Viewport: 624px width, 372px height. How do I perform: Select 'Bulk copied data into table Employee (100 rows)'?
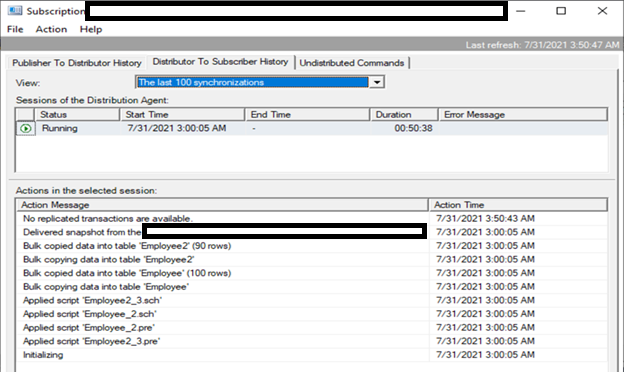[x=312, y=273]
